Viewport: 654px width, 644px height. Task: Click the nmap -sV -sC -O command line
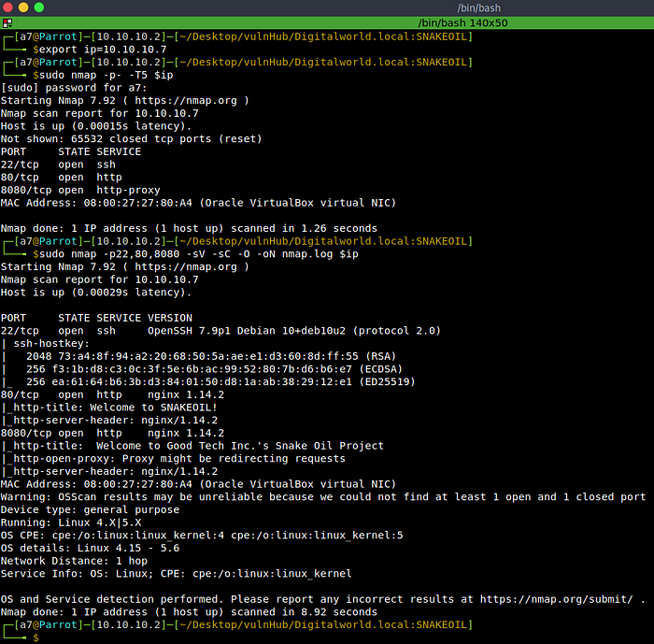194,253
